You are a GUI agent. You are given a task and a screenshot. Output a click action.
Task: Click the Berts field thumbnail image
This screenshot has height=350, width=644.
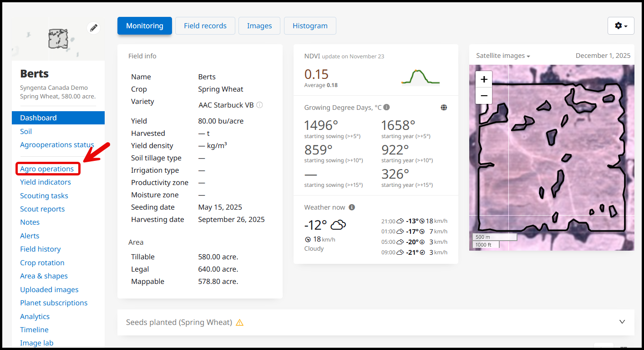point(58,39)
